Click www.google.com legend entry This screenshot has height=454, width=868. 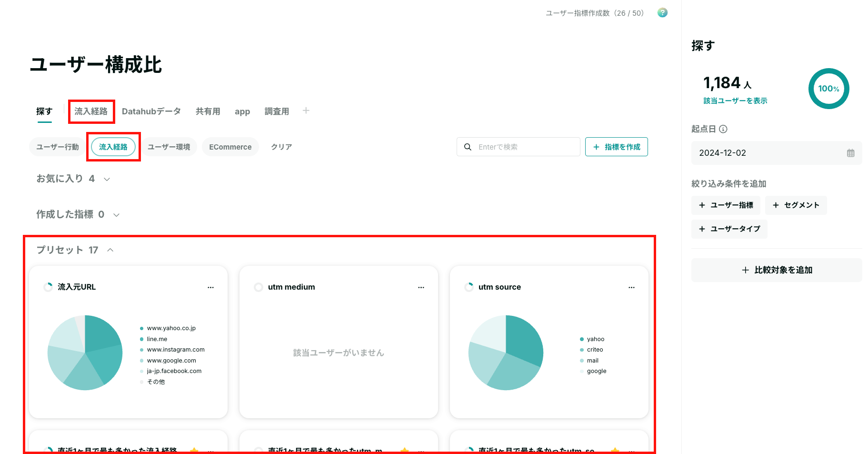point(168,361)
